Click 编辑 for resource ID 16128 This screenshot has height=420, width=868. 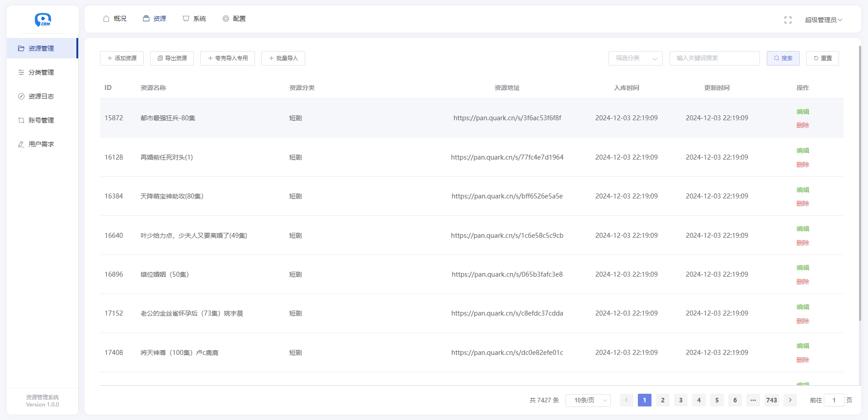click(x=802, y=151)
